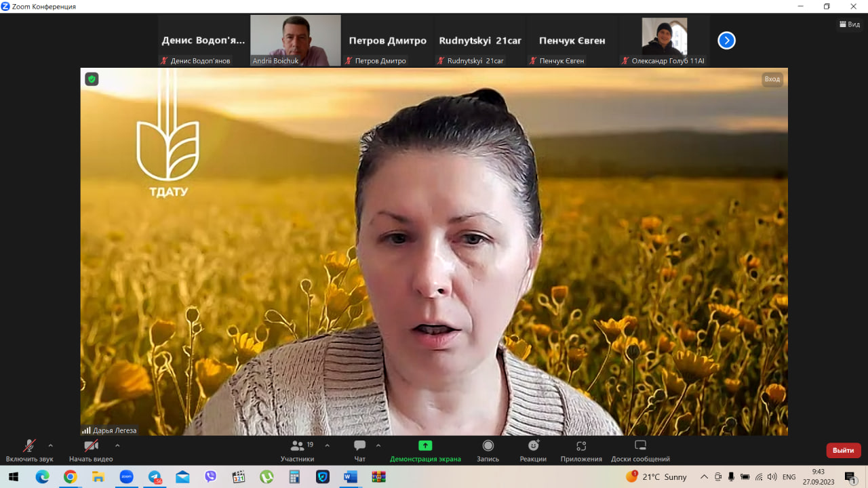Open Доски сообщений whiteboards
This screenshot has height=488, width=868.
640,451
